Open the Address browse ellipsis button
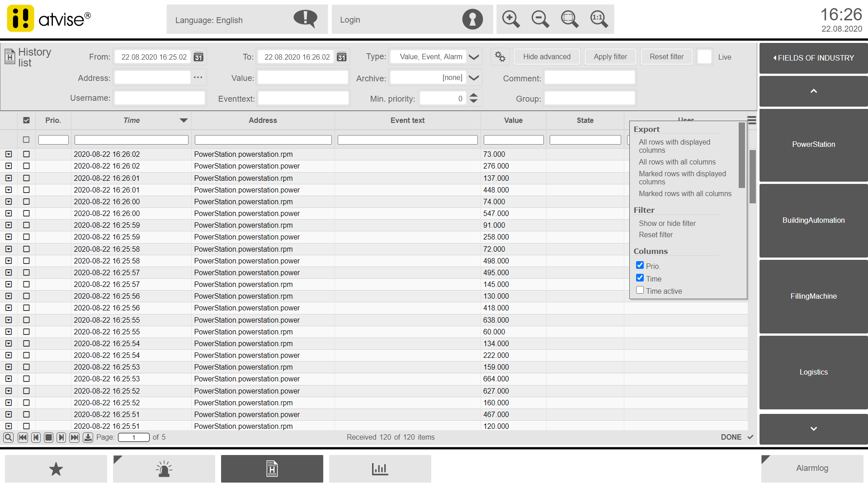 tap(198, 77)
